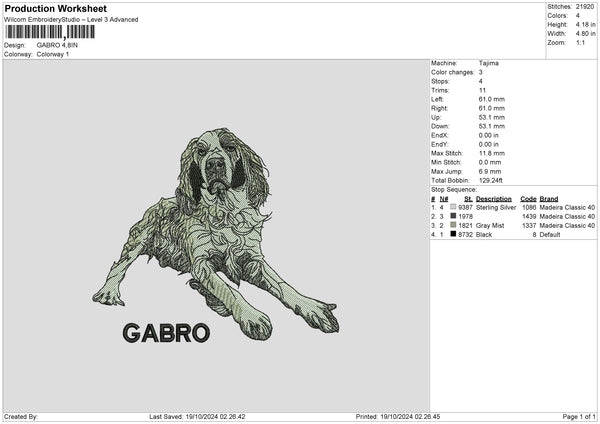
Task: Select the 'Color changes:' label
Action: [x=453, y=72]
